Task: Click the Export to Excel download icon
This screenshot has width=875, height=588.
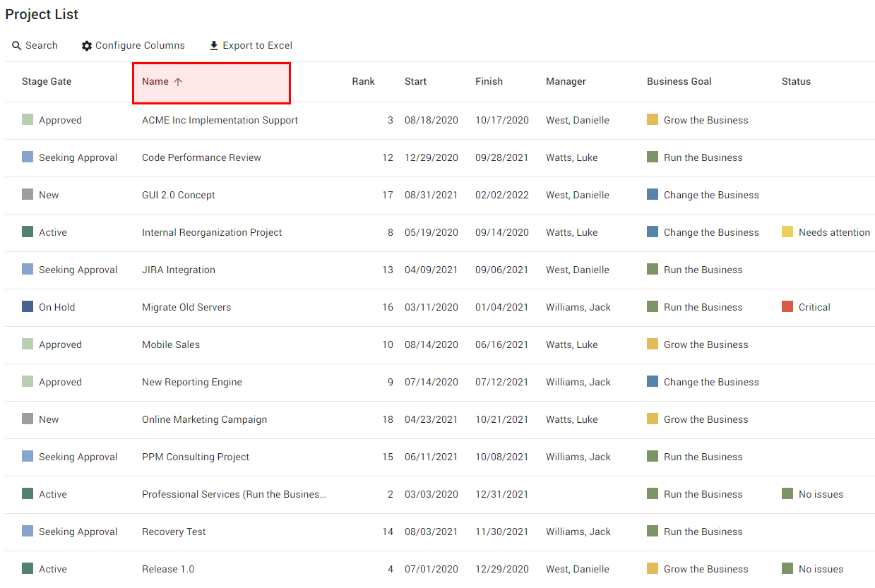Action: 214,46
